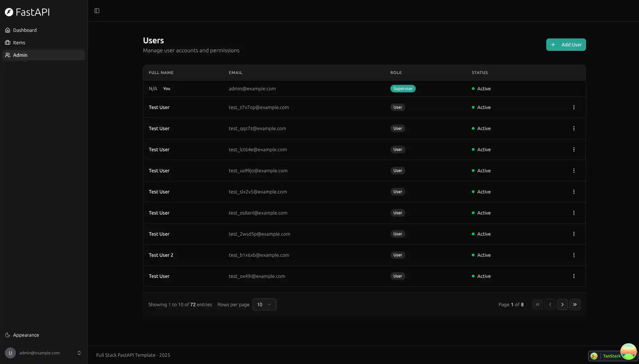Open the three-dot menu for Test User 2
Viewport: 639px width, 364px height.
574,255
